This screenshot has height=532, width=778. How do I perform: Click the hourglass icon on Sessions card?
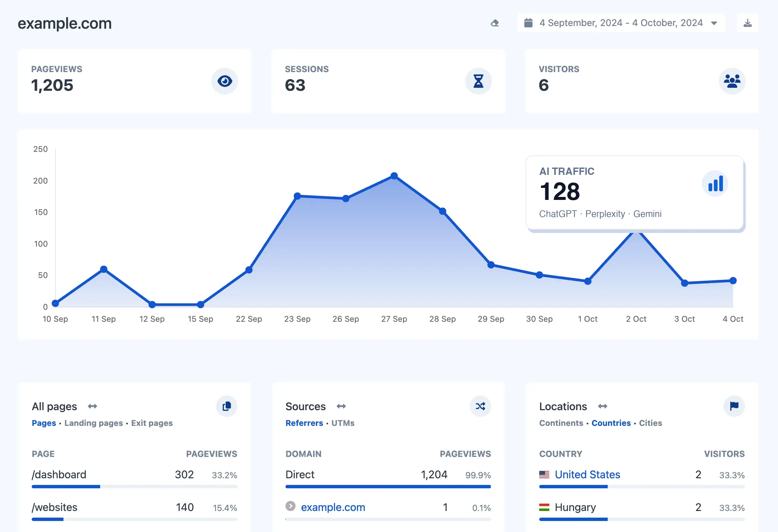click(478, 81)
